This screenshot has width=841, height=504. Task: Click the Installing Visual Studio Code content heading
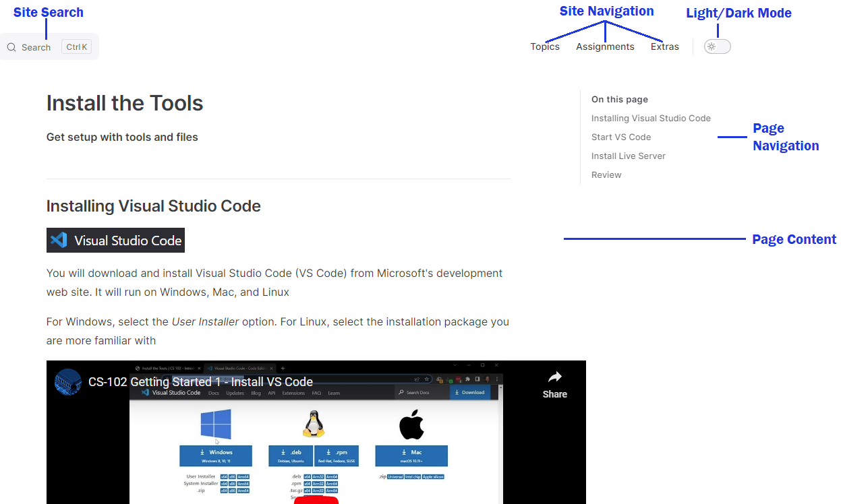click(x=154, y=206)
